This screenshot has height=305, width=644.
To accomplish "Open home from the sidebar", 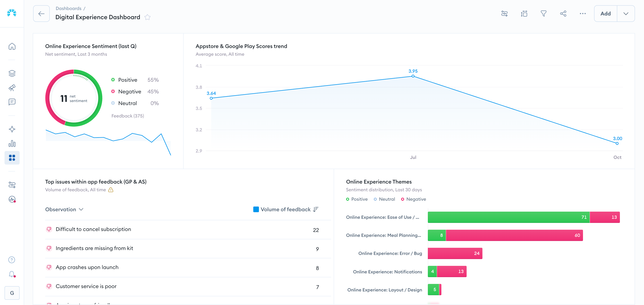I will pos(12,47).
